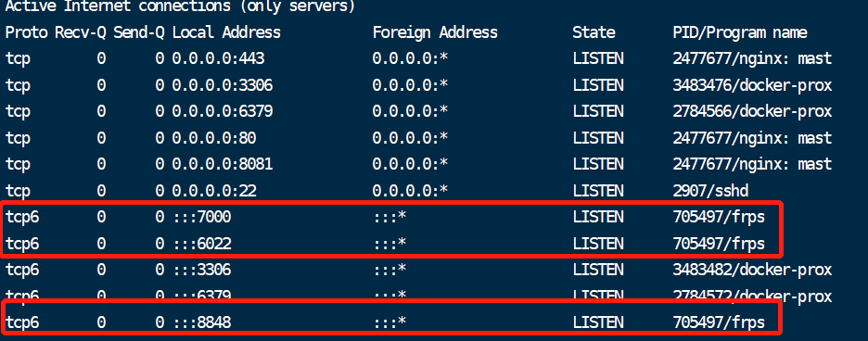
Task: Click LISTEN state in the sshd row
Action: [x=598, y=191]
